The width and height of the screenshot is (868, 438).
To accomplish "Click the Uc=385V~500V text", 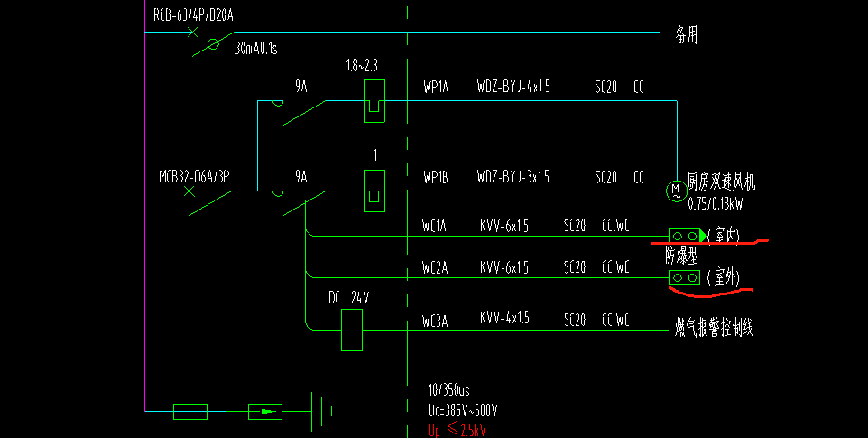I will (x=463, y=411).
